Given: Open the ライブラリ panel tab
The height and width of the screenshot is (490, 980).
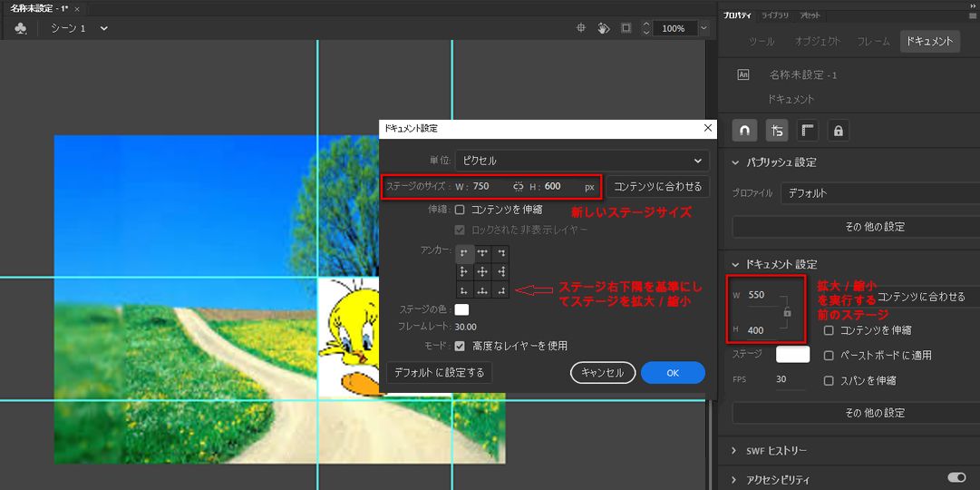Looking at the screenshot, I should coord(774,15).
